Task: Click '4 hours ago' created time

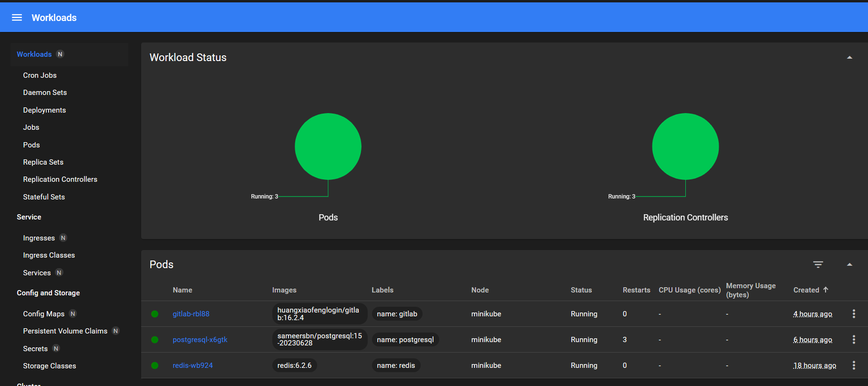Action: [x=813, y=314]
